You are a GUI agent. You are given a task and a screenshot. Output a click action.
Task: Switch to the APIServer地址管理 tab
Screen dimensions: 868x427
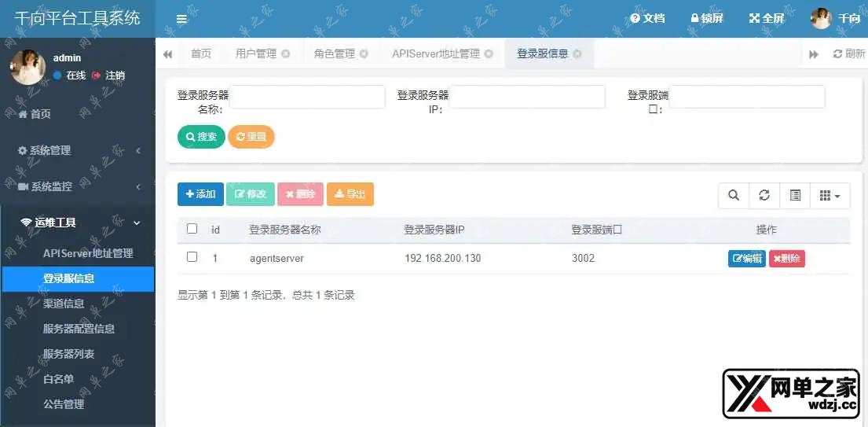coord(435,54)
